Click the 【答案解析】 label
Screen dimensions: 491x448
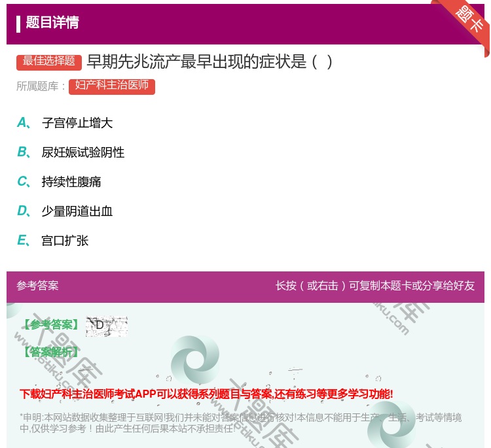pos(51,353)
